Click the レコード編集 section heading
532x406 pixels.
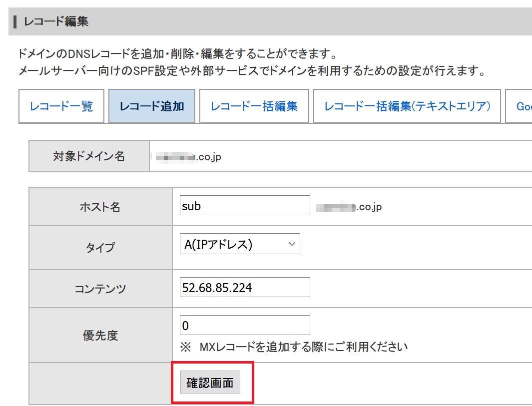coord(56,21)
